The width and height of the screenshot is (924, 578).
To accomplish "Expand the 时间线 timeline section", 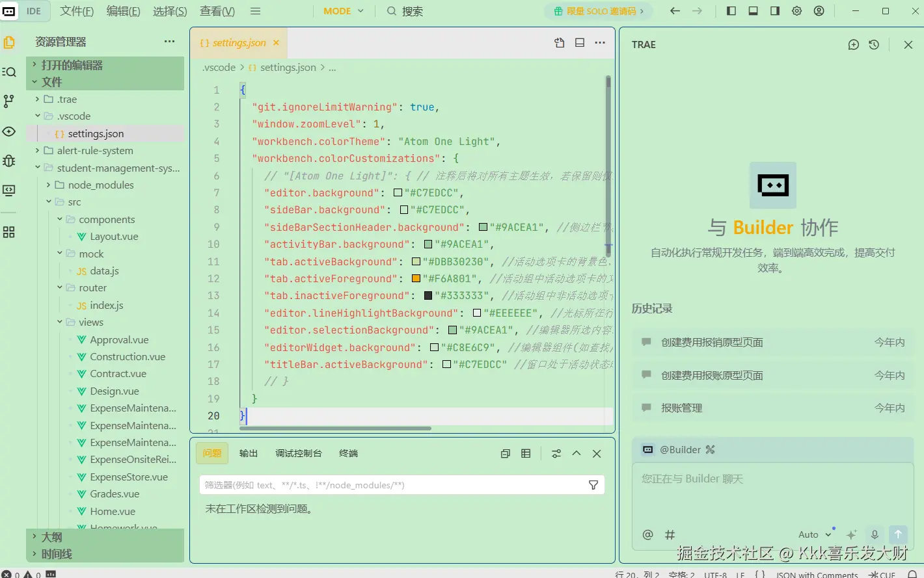I will [x=105, y=554].
